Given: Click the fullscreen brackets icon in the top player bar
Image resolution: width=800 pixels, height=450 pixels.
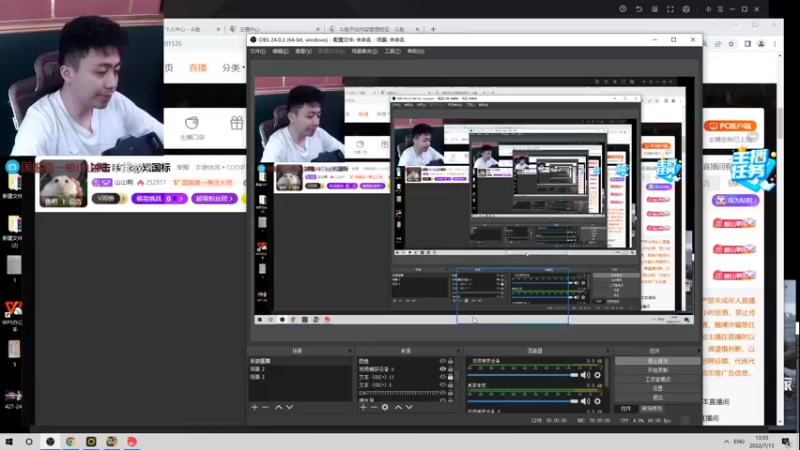Looking at the screenshot, I should coord(670,9).
